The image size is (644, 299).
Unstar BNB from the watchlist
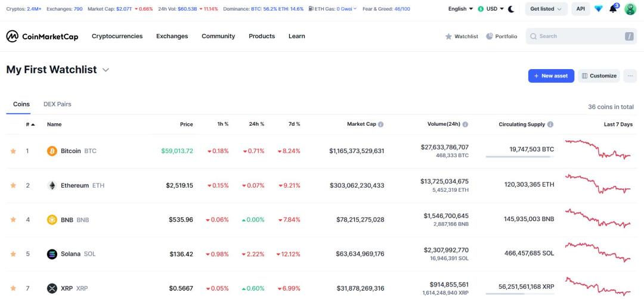13,219
